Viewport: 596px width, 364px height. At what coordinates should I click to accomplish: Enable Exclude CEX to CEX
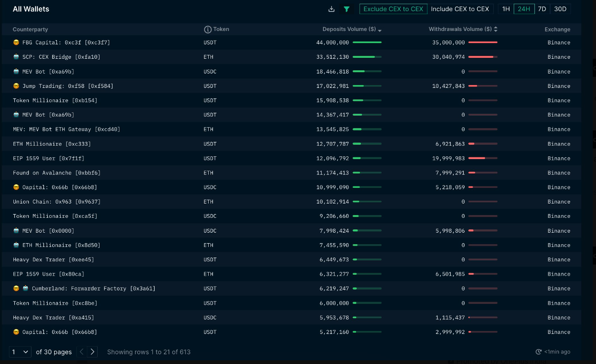(x=393, y=9)
